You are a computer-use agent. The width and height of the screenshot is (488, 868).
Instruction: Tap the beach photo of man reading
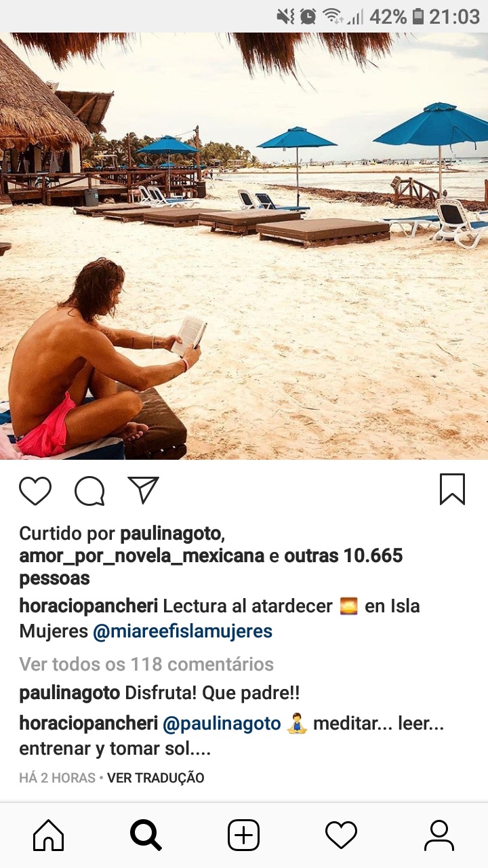[244, 246]
